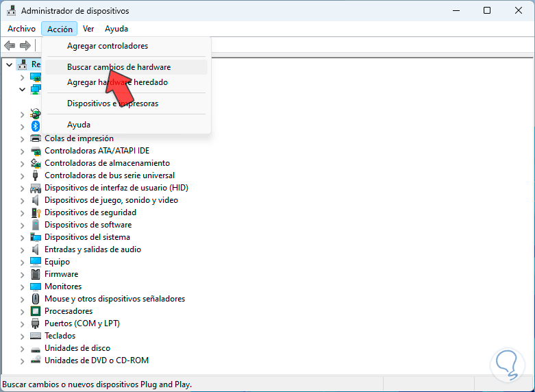This screenshot has width=535, height=392.
Task: Expand Teclados category chevron
Action: coord(22,336)
